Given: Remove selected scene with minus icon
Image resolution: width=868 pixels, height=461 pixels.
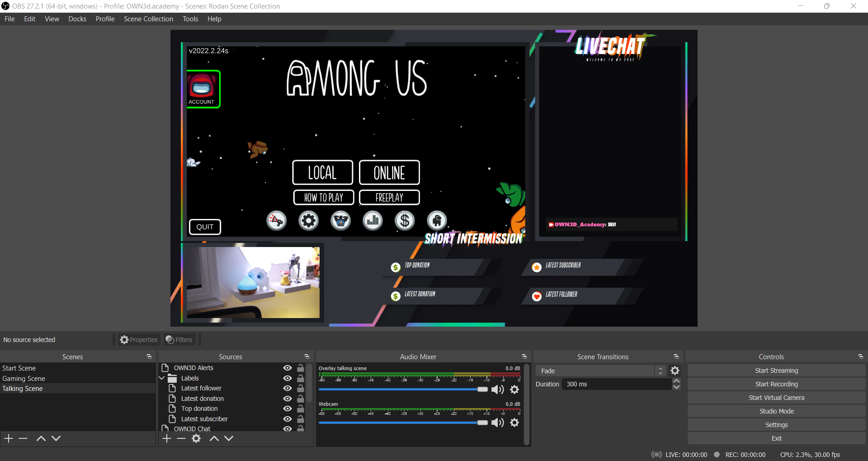Looking at the screenshot, I should tap(24, 438).
